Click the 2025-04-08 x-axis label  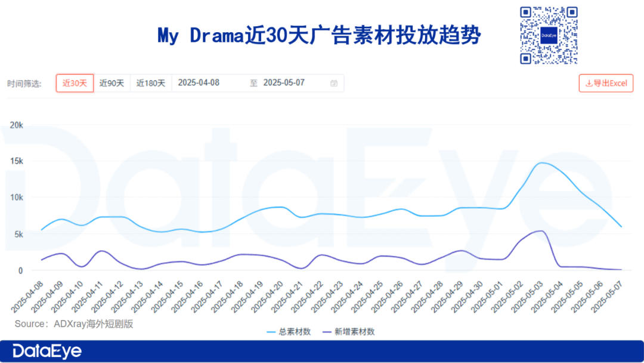[x=27, y=297]
